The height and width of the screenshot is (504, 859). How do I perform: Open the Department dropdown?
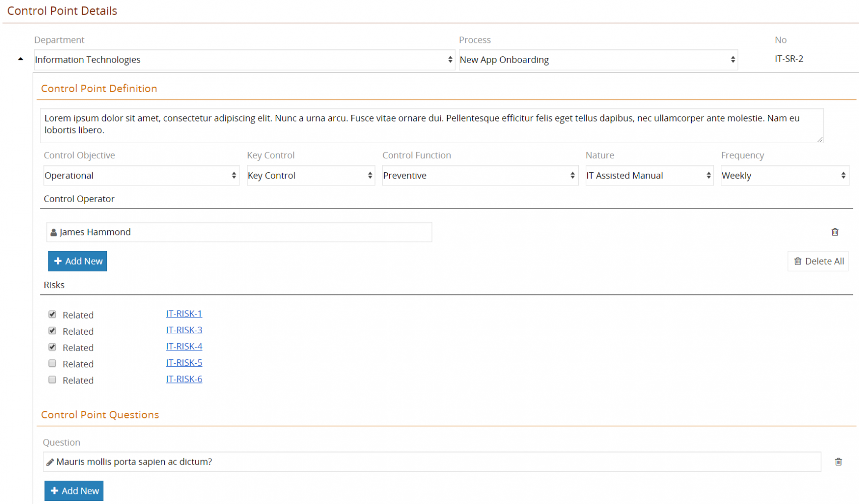tap(244, 59)
